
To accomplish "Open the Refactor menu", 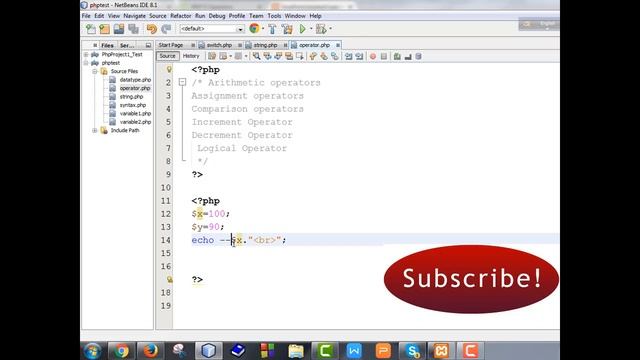I will 181,16.
